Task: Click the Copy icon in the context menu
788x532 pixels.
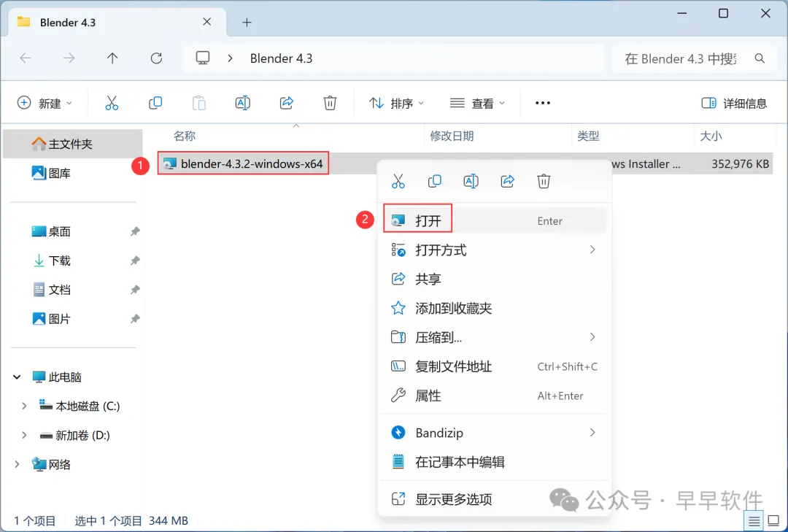Action: [x=435, y=181]
